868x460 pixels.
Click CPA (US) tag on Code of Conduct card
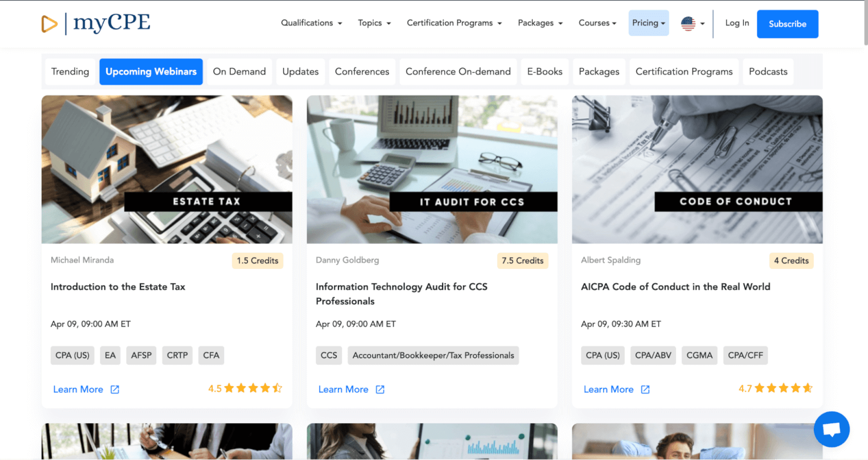603,355
